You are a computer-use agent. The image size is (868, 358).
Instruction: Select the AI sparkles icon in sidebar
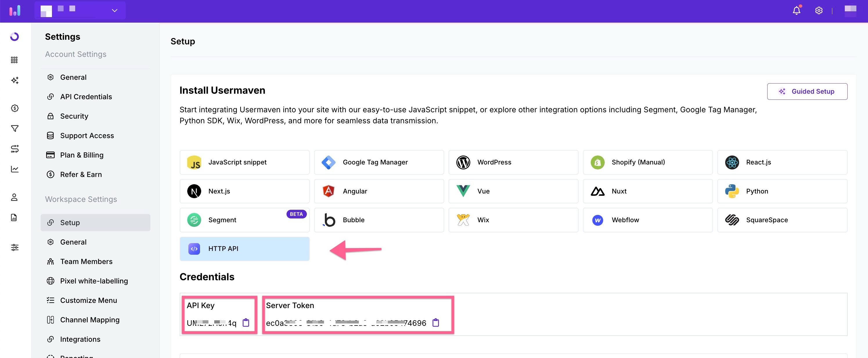[14, 80]
